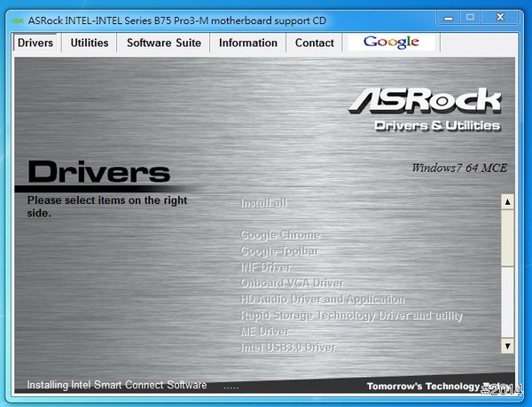Open the Google logo tab

coord(391,43)
